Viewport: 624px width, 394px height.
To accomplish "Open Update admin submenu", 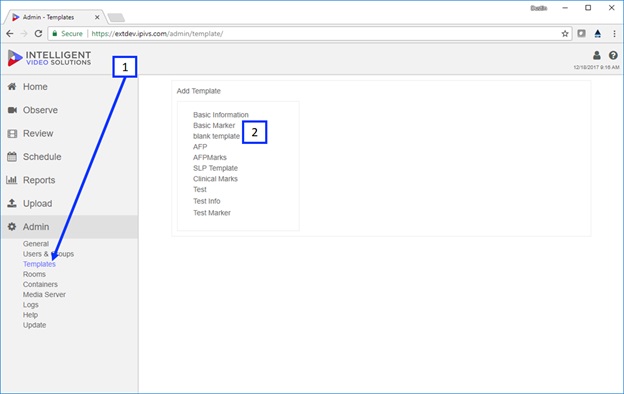I will click(34, 325).
